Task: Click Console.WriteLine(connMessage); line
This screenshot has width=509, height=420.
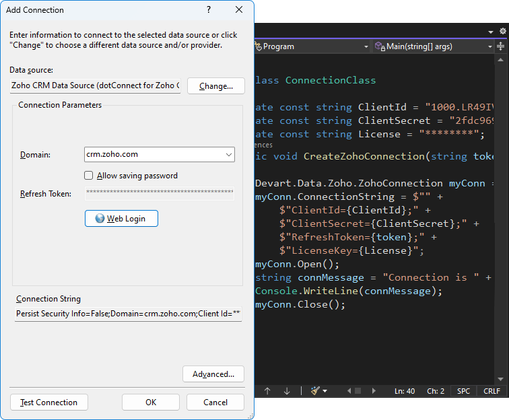Action: (x=348, y=291)
